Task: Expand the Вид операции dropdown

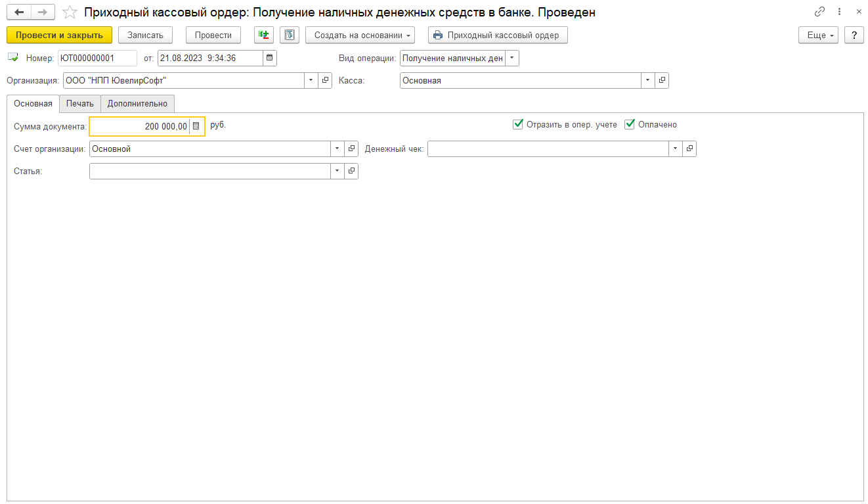Action: pyautogui.click(x=512, y=58)
